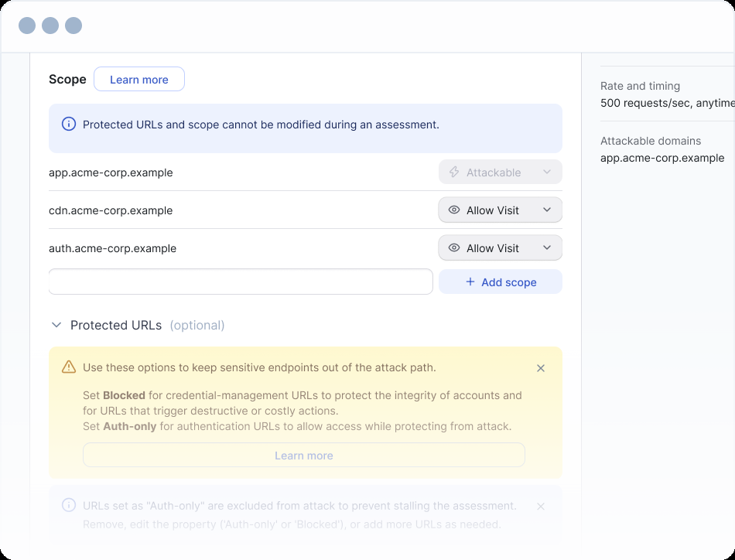Dismiss the yellow sensitive endpoints warning
This screenshot has width=735, height=560.
541,368
